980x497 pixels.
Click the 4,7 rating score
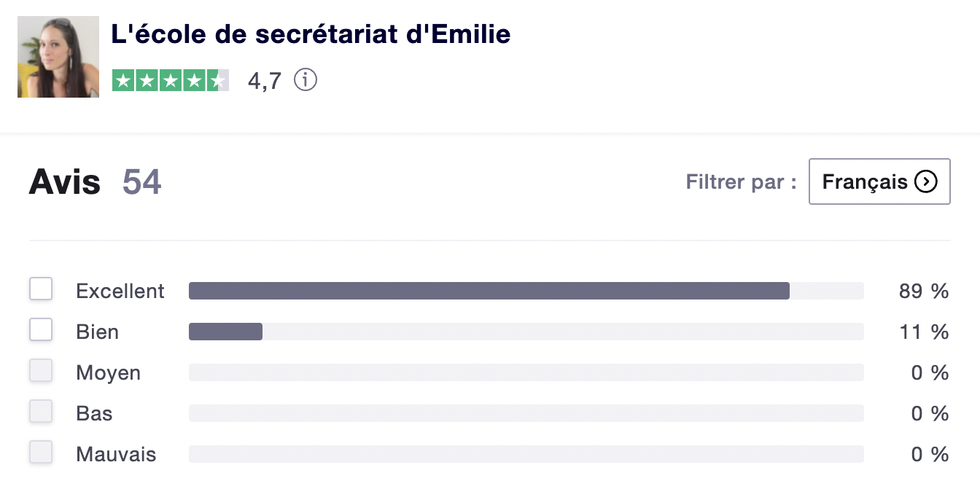pos(264,81)
